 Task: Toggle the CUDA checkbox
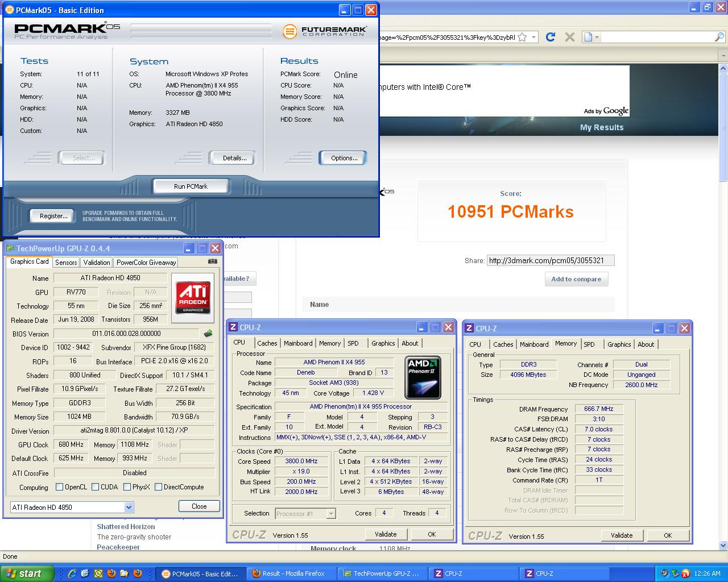(96, 487)
